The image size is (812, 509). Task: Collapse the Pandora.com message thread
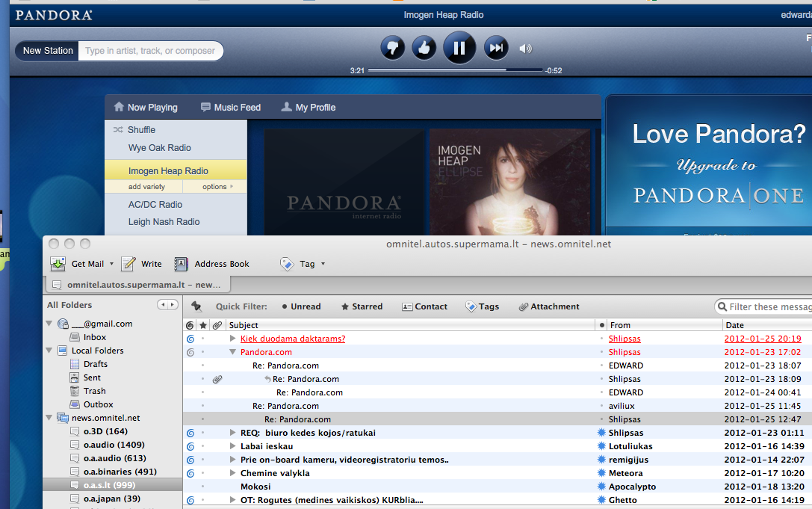pyautogui.click(x=232, y=352)
